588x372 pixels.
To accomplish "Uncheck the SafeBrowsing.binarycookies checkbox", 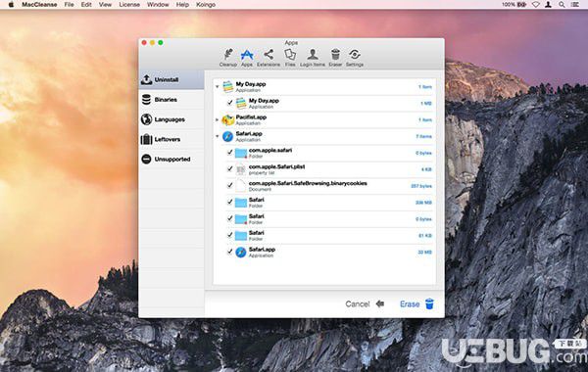I will [229, 185].
